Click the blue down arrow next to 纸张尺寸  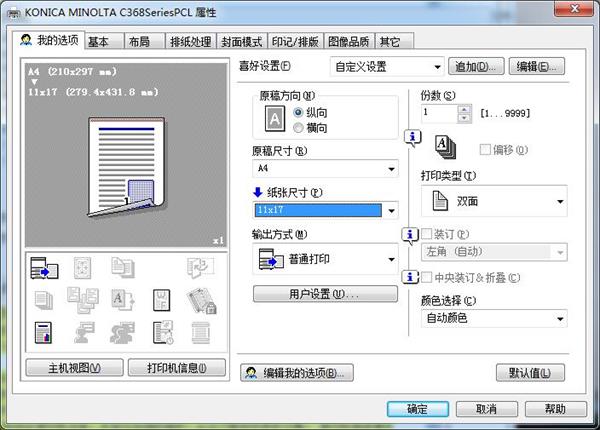(258, 192)
